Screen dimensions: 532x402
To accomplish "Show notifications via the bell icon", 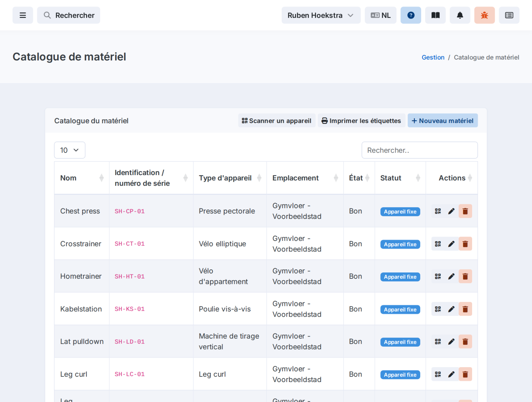I will click(x=460, y=15).
